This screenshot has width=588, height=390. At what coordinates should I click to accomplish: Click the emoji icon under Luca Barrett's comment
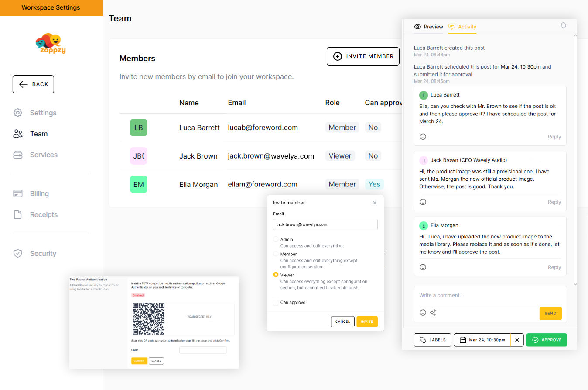(x=423, y=137)
